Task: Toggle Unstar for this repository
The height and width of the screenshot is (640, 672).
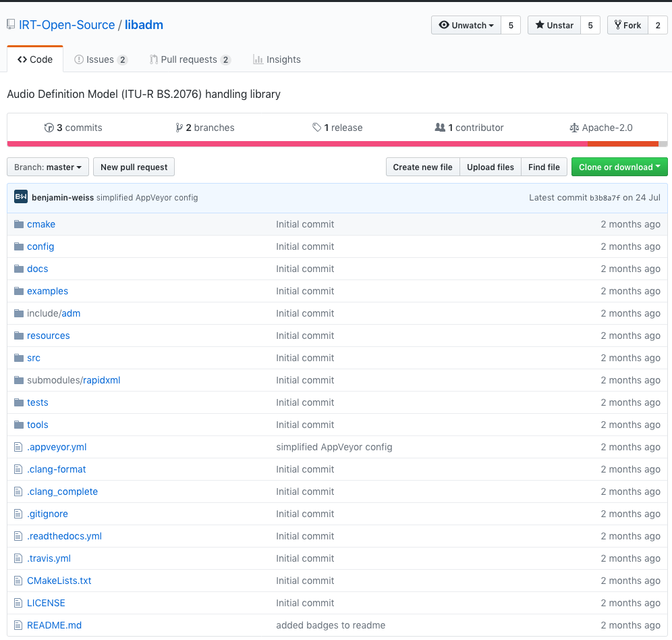Action: tap(554, 25)
